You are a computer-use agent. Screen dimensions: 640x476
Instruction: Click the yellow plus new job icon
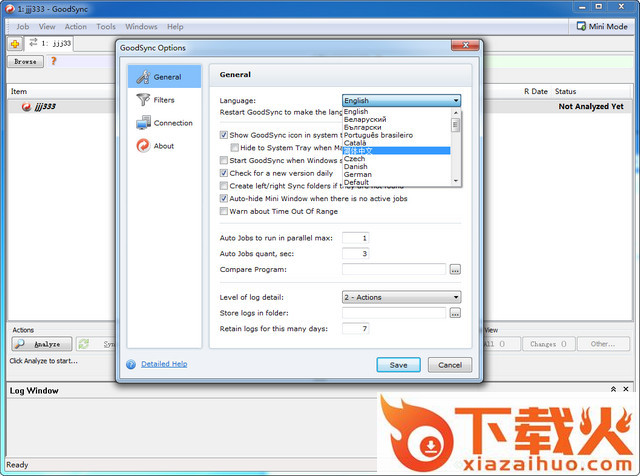tap(15, 44)
